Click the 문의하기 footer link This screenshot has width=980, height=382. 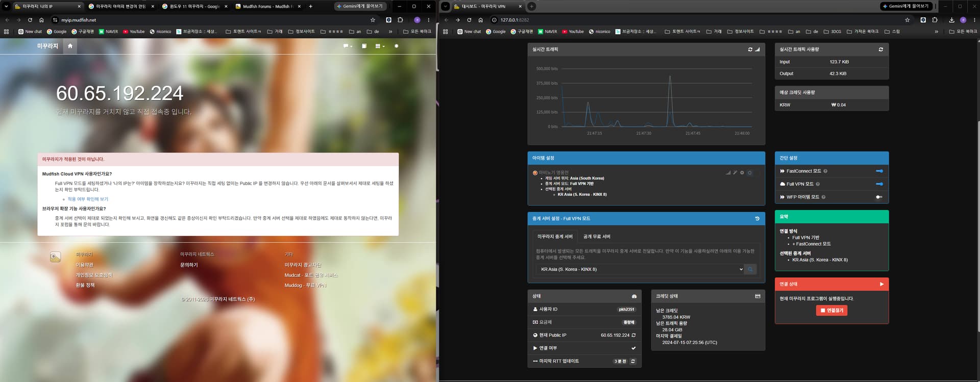pos(189,265)
